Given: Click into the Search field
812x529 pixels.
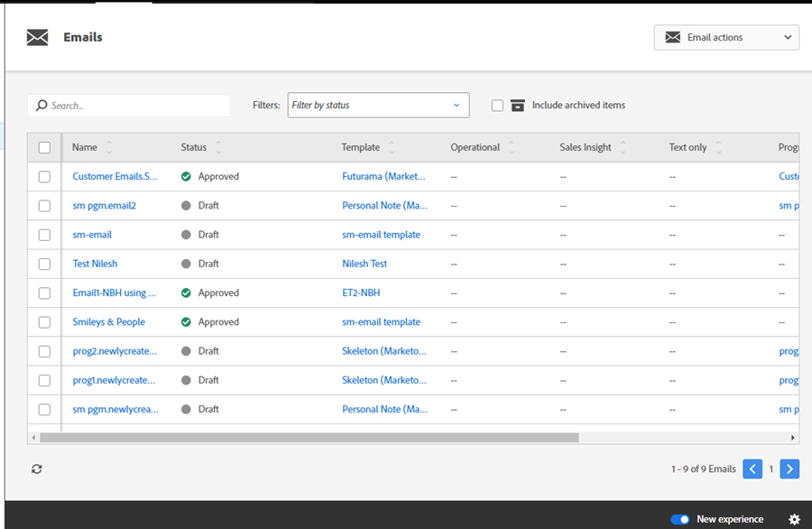Looking at the screenshot, I should coord(129,106).
